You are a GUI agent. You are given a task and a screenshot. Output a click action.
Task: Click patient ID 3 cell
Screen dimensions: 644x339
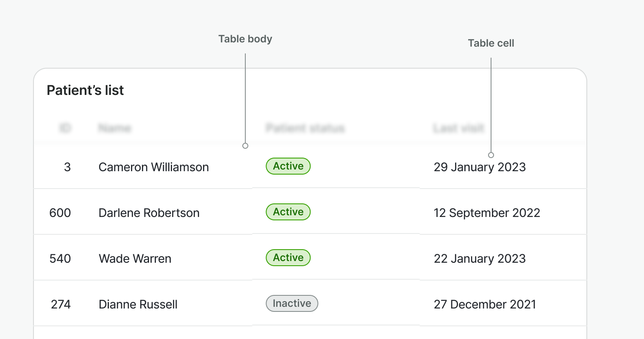[x=67, y=167]
